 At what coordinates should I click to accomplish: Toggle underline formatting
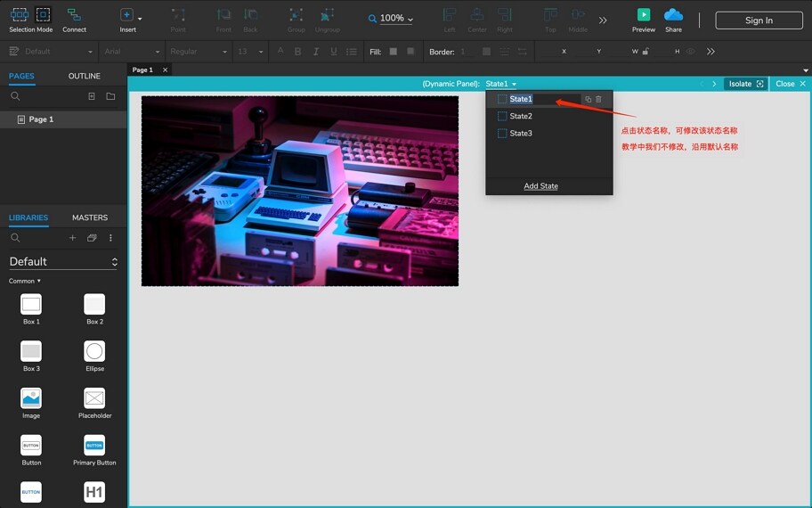[x=334, y=52]
